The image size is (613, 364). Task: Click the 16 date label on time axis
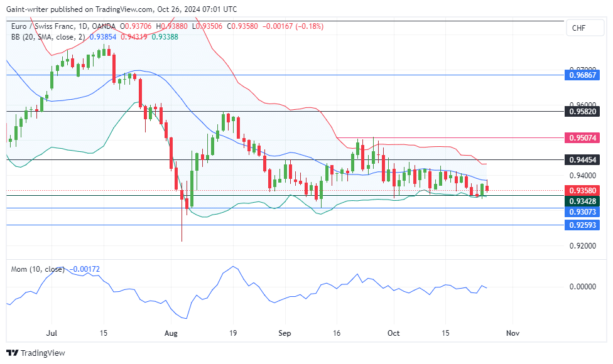coord(337,333)
